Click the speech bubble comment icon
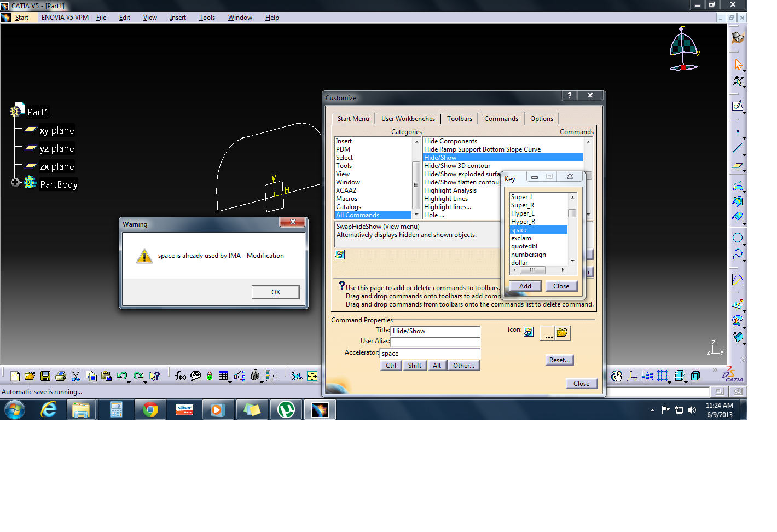777x532 pixels. 196,376
